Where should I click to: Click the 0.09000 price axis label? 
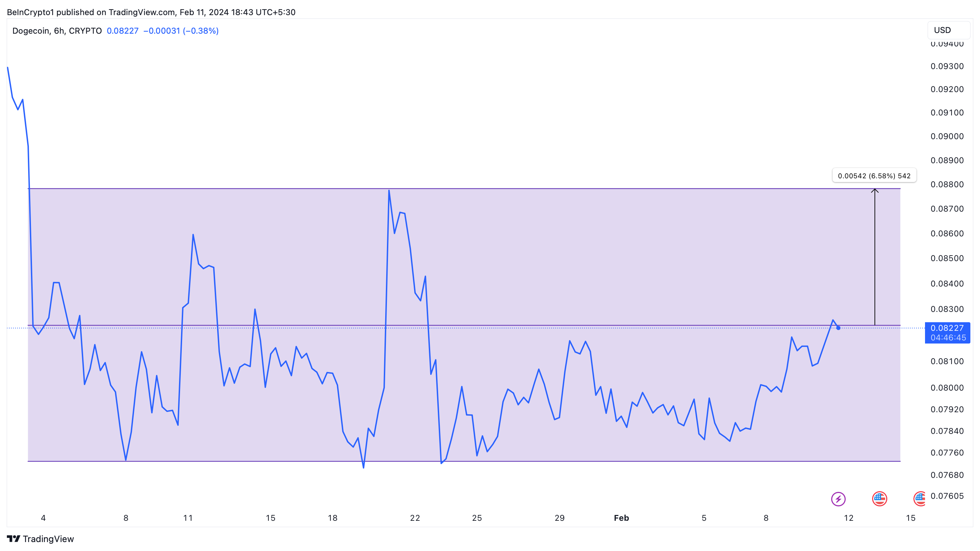[x=947, y=136]
